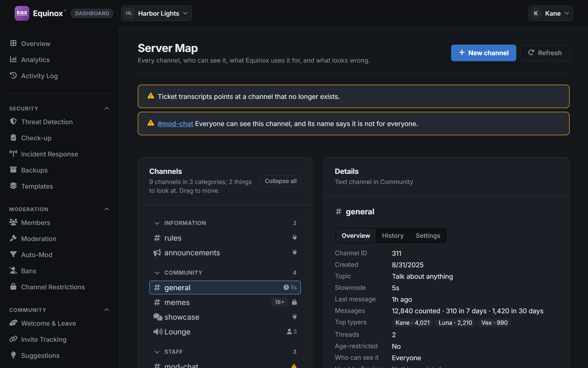Screen dimensions: 588x368
Task: Click member count icon on Lounge row
Action: [x=289, y=331]
